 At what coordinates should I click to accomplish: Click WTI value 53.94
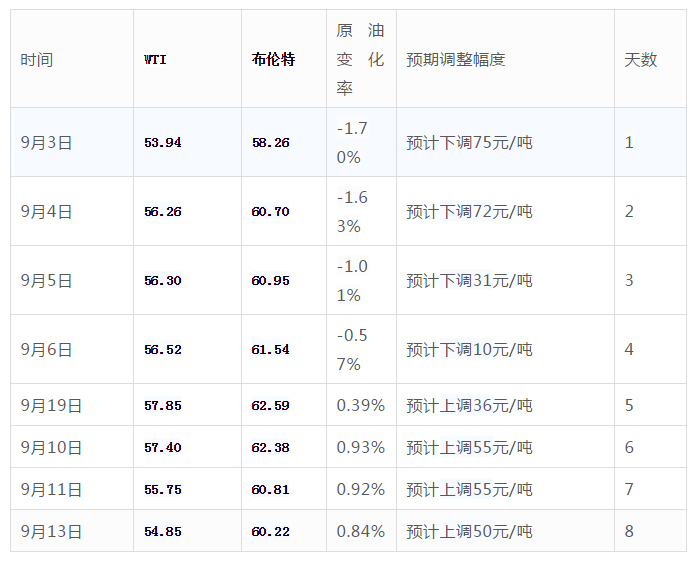[x=163, y=142]
